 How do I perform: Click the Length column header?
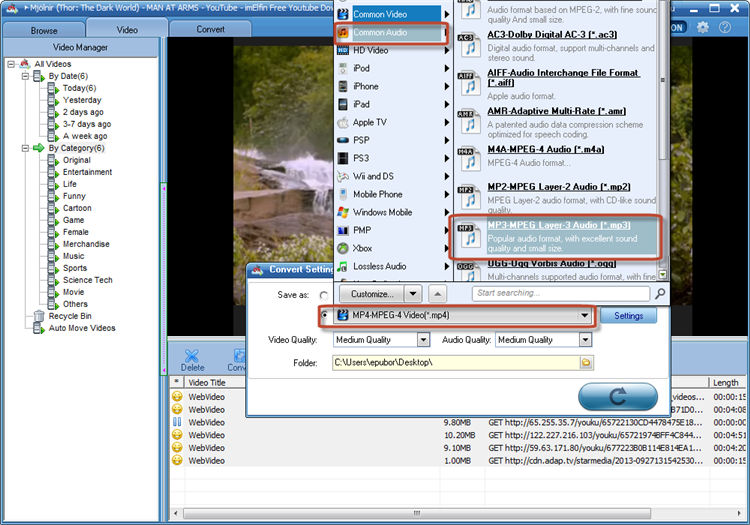[x=728, y=383]
